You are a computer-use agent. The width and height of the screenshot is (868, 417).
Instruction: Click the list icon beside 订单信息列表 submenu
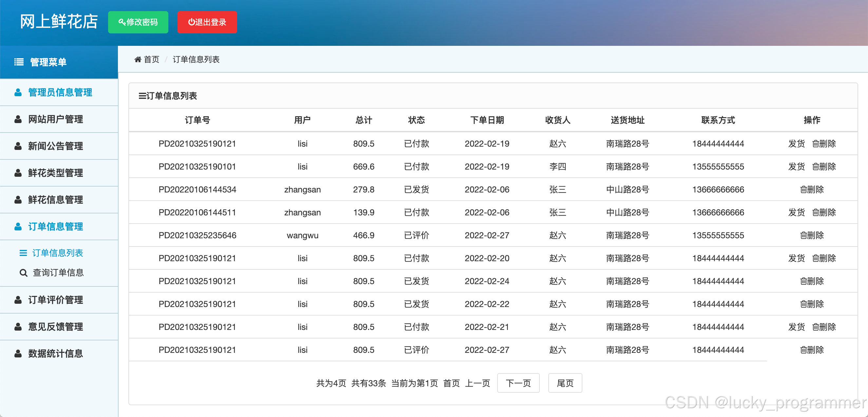[23, 253]
